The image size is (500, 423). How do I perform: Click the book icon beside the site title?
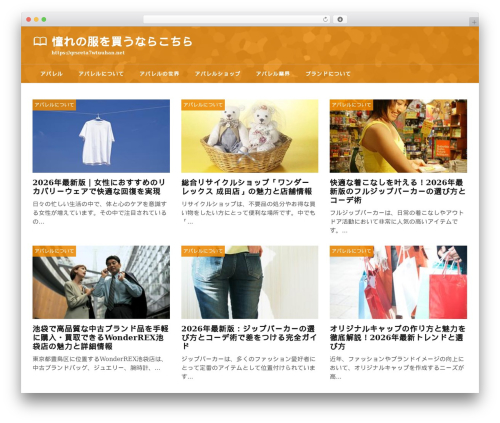(40, 42)
